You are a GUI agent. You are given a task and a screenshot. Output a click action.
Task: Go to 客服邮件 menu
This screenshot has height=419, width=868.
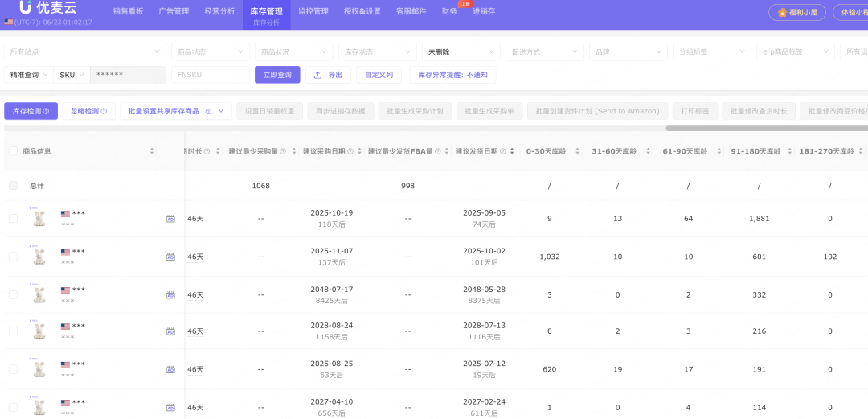(x=411, y=11)
